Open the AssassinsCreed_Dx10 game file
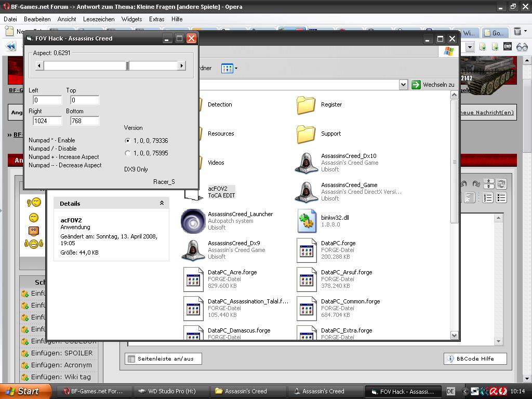This screenshot has height=399, width=532. pyautogui.click(x=306, y=163)
